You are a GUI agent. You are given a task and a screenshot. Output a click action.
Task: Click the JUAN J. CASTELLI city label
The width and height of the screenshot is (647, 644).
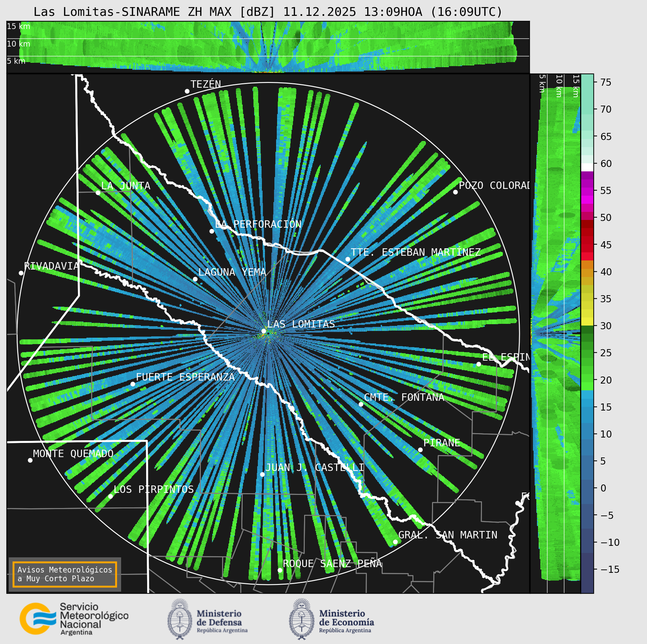click(x=315, y=467)
